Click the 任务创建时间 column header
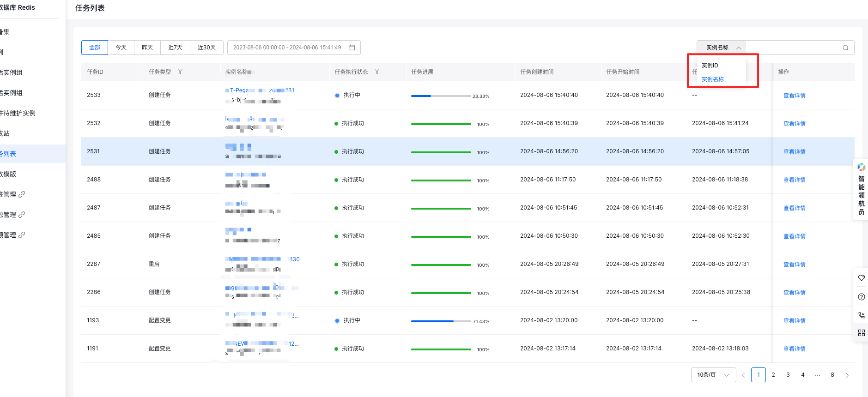868x397 pixels. pyautogui.click(x=537, y=72)
